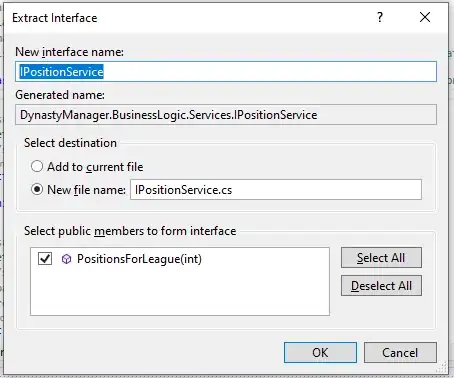The width and height of the screenshot is (454, 378).
Task: Dismiss the dialog with Cancel
Action: 400,353
